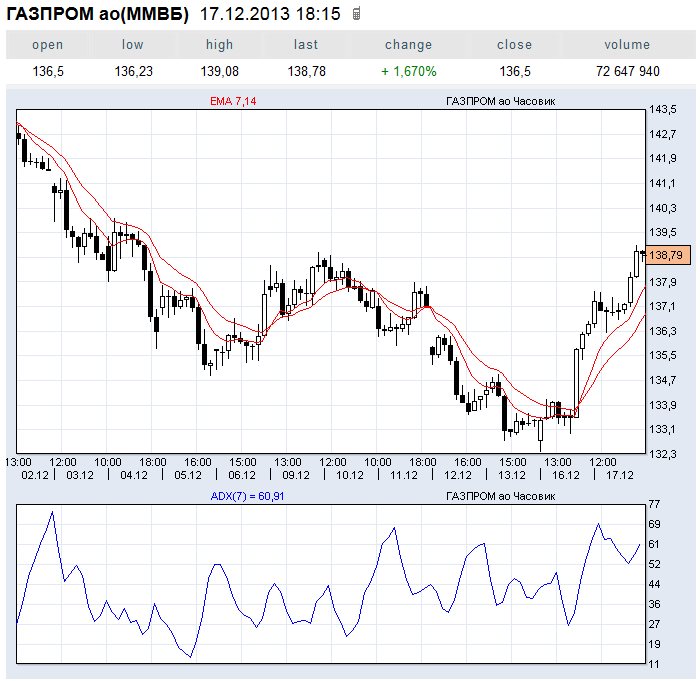Click the ADX(7) = 60,91 indicator label
700x681 pixels.
pos(247,496)
